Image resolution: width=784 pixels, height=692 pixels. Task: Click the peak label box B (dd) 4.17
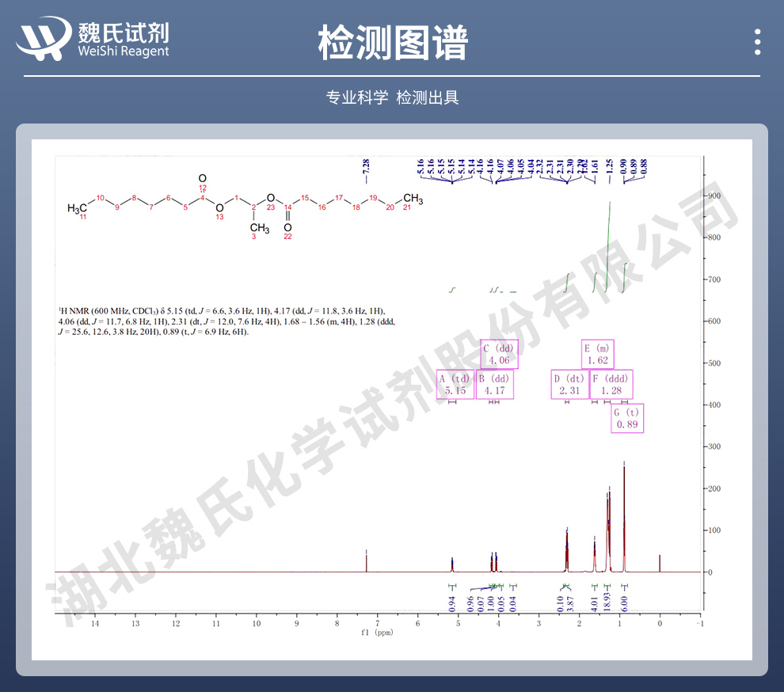[494, 385]
